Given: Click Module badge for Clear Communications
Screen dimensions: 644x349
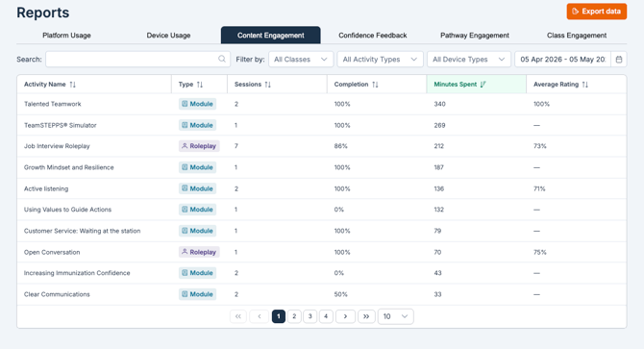Looking at the screenshot, I should pyautogui.click(x=198, y=294).
